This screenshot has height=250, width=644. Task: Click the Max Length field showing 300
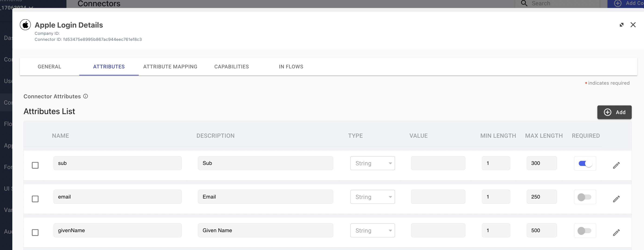click(x=542, y=163)
